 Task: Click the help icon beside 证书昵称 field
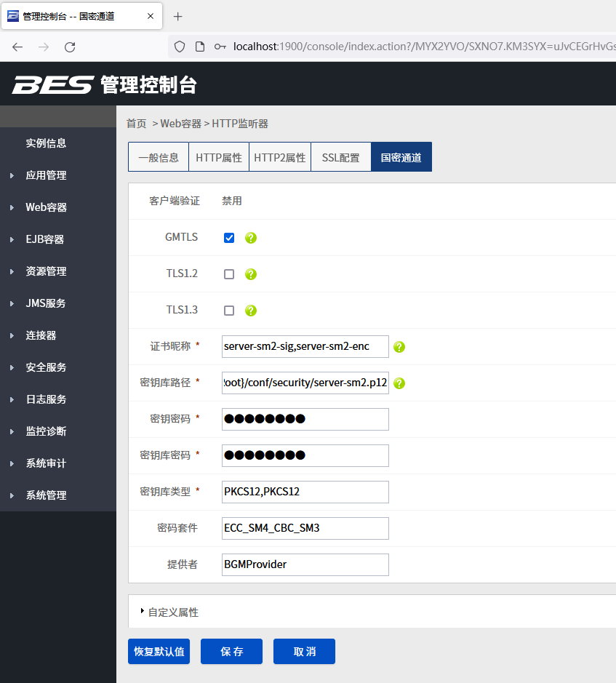click(399, 347)
